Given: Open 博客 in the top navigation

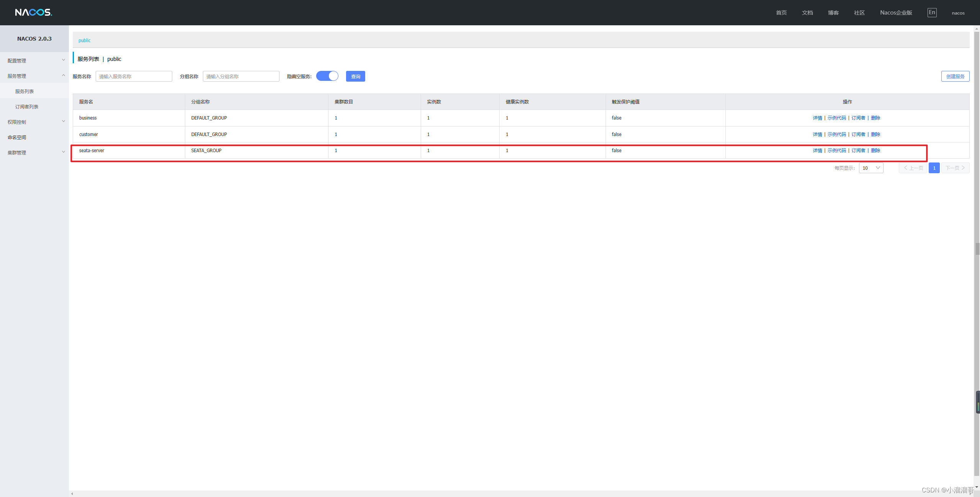Looking at the screenshot, I should pyautogui.click(x=833, y=13).
